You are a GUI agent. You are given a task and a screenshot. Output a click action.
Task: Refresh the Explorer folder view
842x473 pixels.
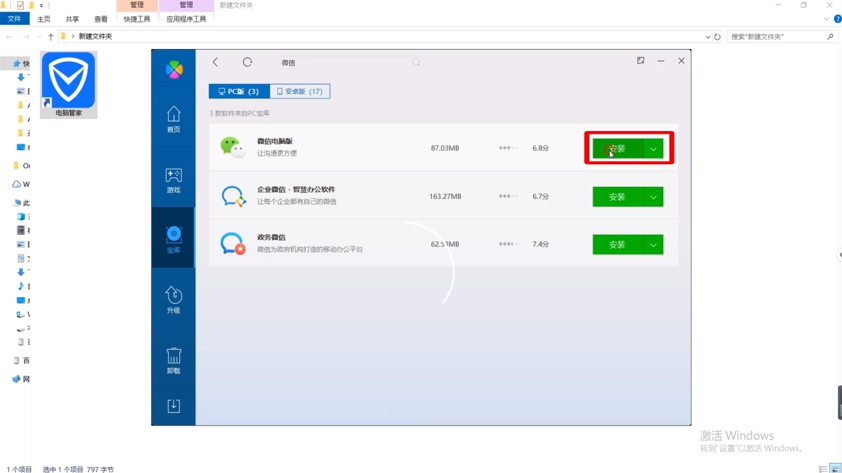(717, 37)
